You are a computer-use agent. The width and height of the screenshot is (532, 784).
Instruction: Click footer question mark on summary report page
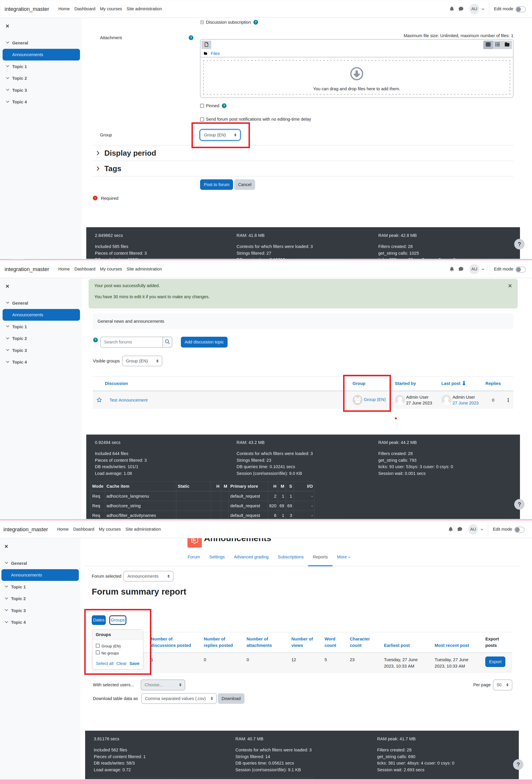[518, 765]
